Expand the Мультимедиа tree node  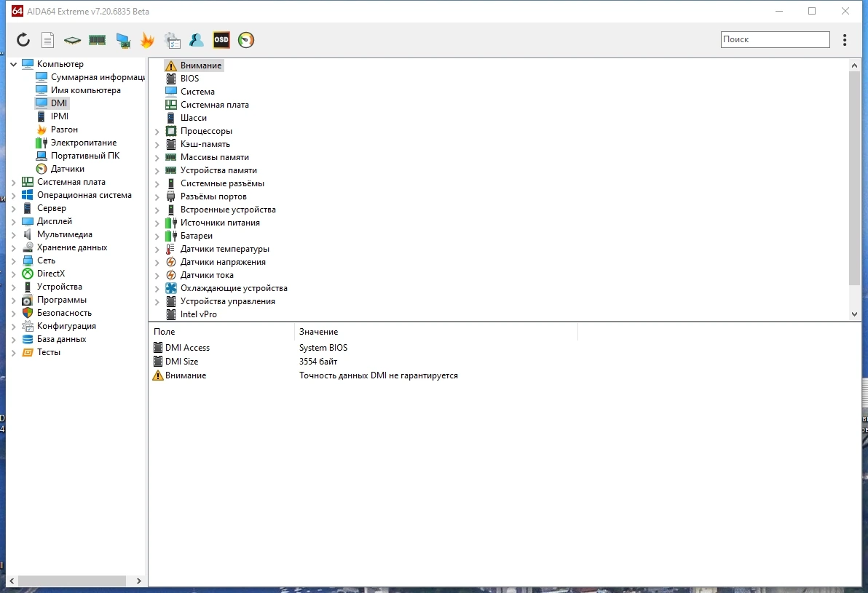(x=13, y=234)
